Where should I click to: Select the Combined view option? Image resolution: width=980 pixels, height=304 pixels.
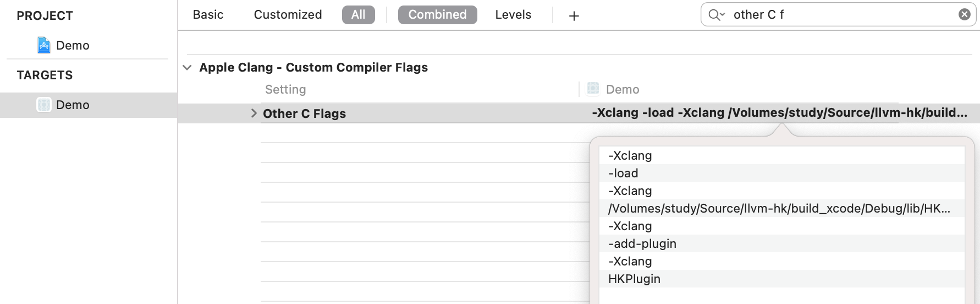point(437,15)
